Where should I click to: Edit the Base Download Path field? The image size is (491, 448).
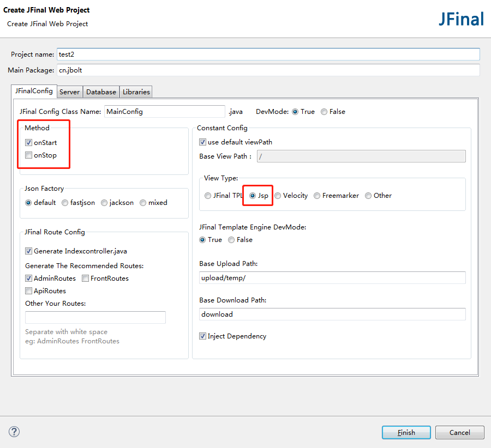pyautogui.click(x=332, y=314)
